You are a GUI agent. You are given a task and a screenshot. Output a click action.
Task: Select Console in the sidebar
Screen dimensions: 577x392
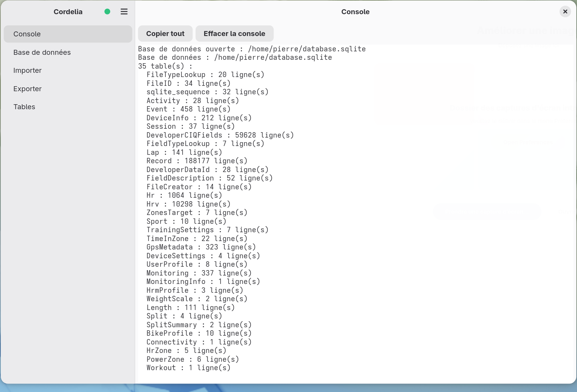pos(68,34)
